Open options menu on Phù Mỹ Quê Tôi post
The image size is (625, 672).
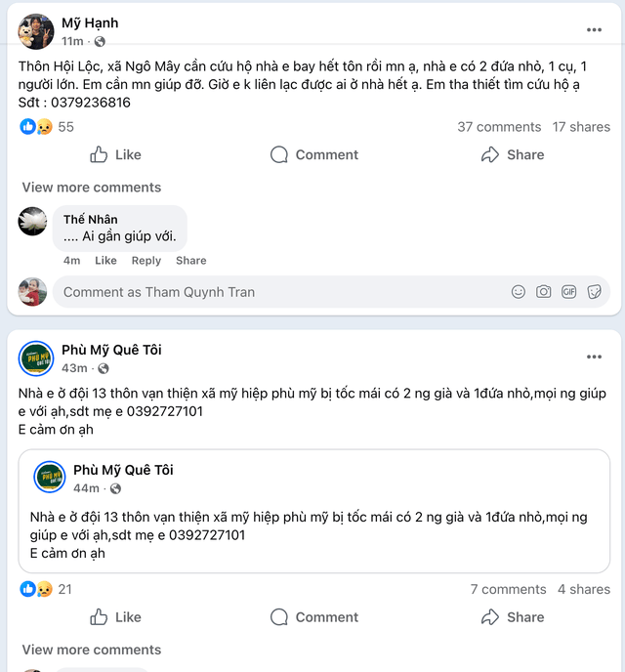pos(594,357)
